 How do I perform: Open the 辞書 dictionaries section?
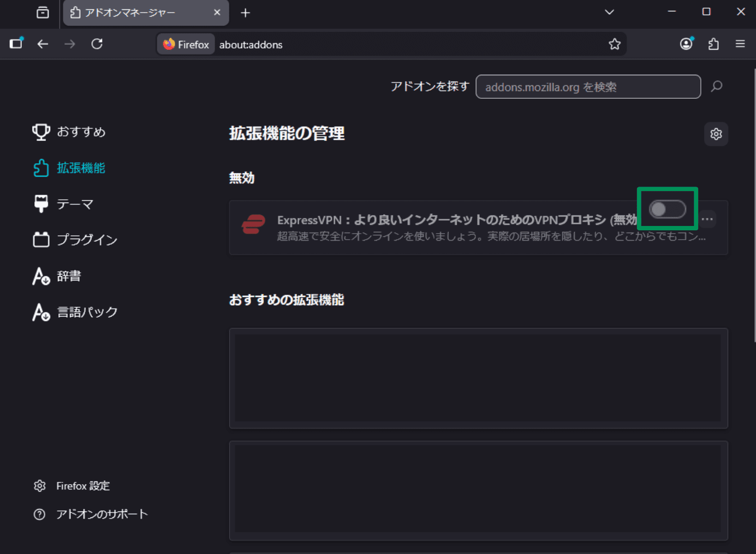[x=69, y=276]
